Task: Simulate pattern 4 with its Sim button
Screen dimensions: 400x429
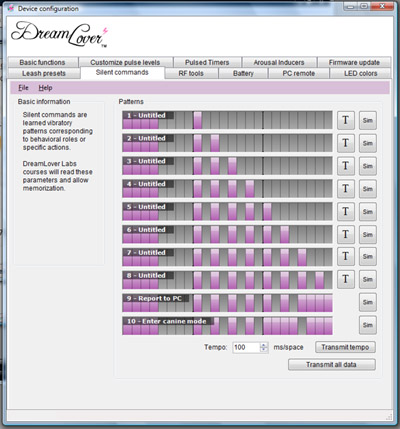Action: pos(368,189)
